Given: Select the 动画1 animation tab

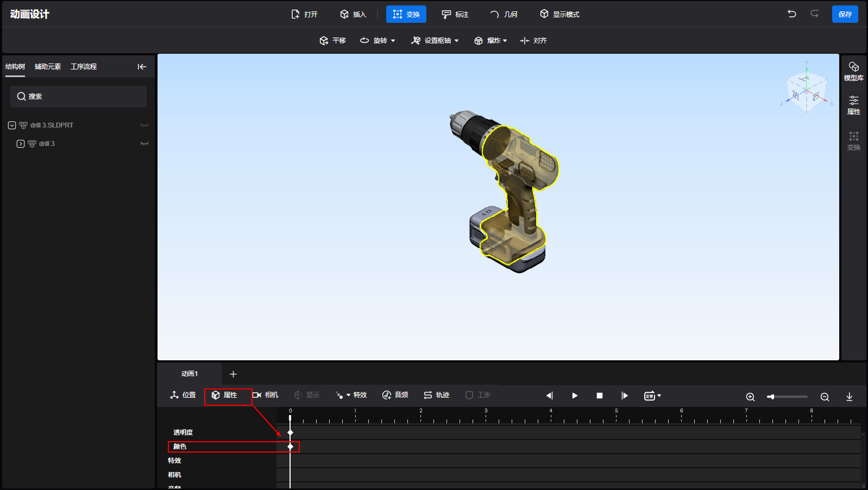Looking at the screenshot, I should pos(190,374).
